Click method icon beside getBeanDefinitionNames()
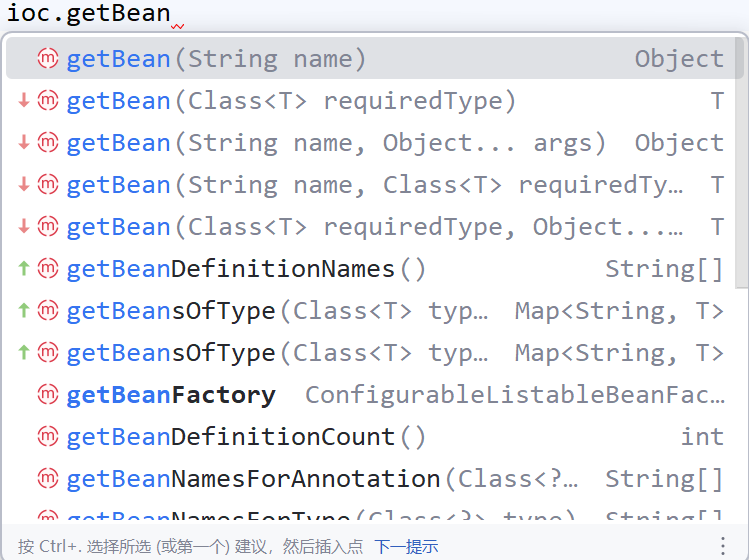 pyautogui.click(x=48, y=269)
